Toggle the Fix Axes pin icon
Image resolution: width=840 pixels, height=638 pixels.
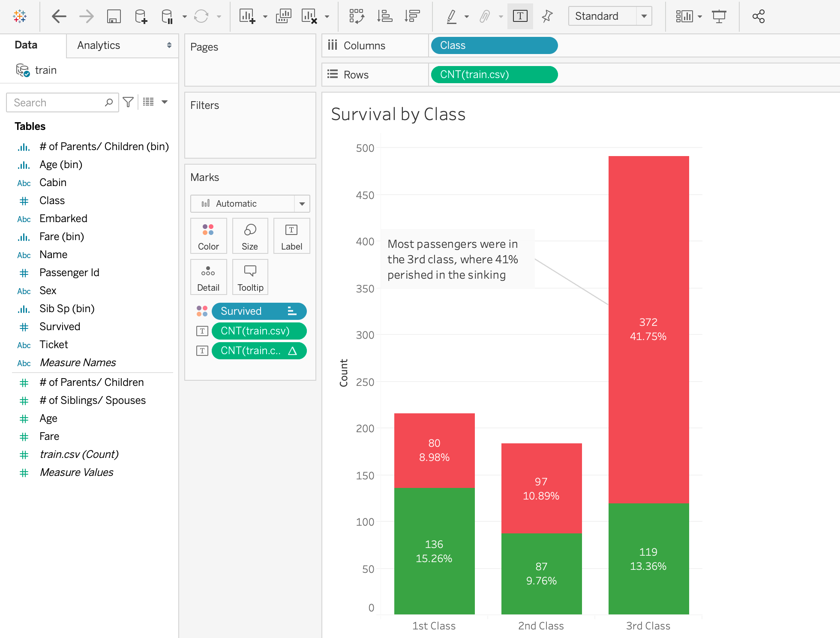(x=547, y=16)
